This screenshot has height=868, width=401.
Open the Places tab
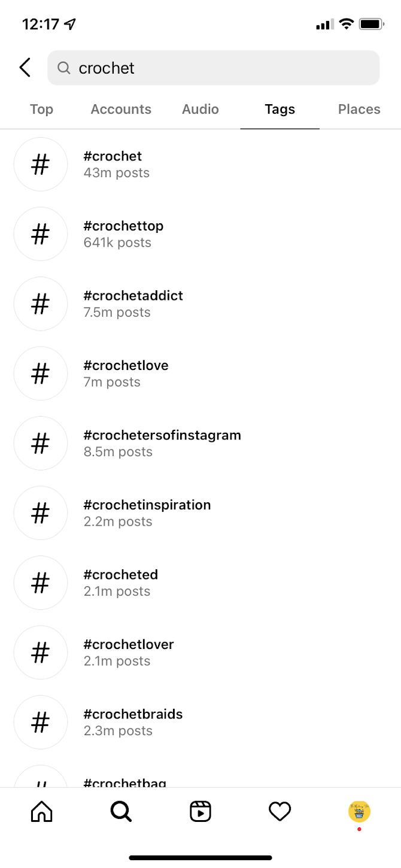pyautogui.click(x=359, y=109)
